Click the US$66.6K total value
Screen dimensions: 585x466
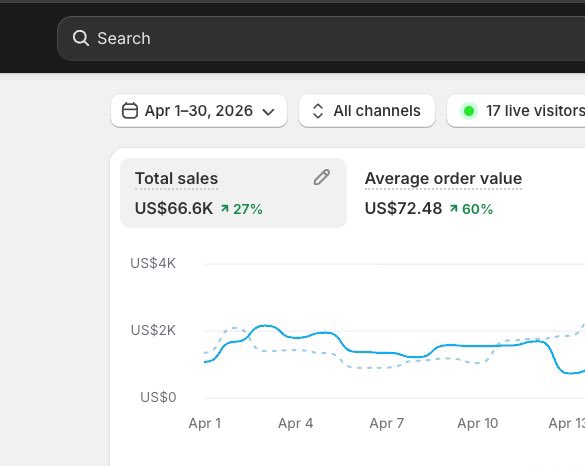coord(173,208)
